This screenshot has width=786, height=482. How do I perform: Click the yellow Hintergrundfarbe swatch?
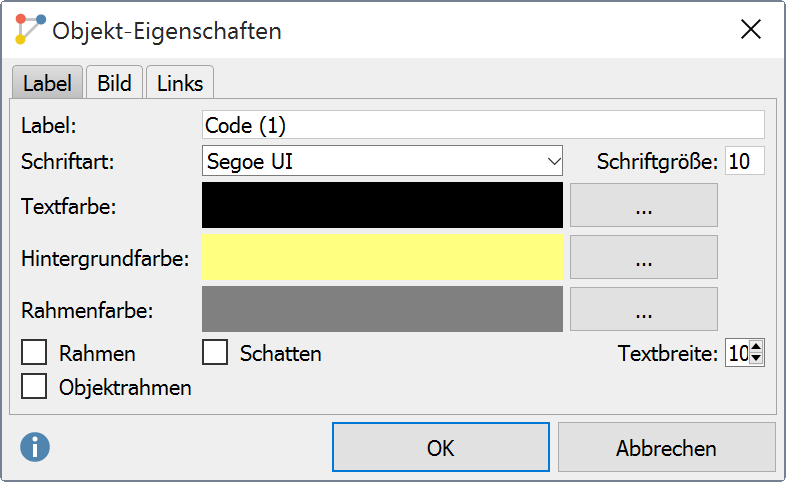click(382, 257)
